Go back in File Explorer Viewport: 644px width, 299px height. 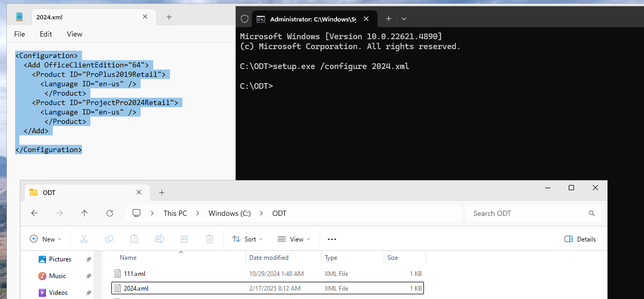[34, 213]
